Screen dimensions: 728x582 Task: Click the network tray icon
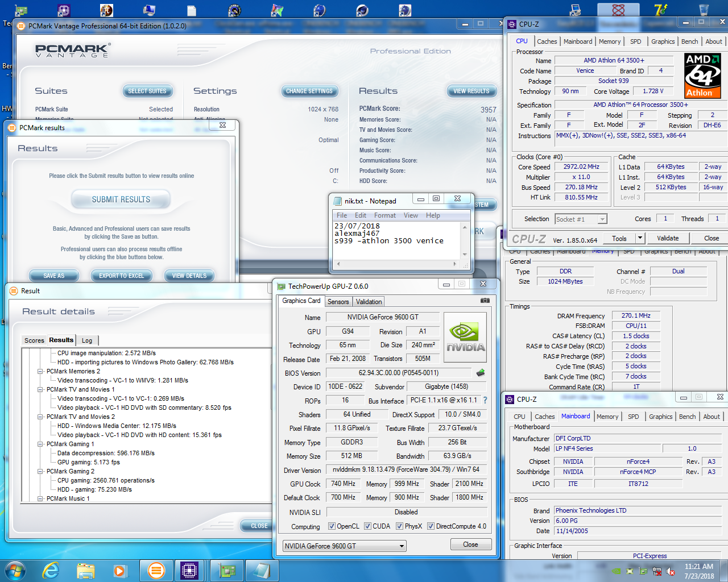tap(657, 571)
